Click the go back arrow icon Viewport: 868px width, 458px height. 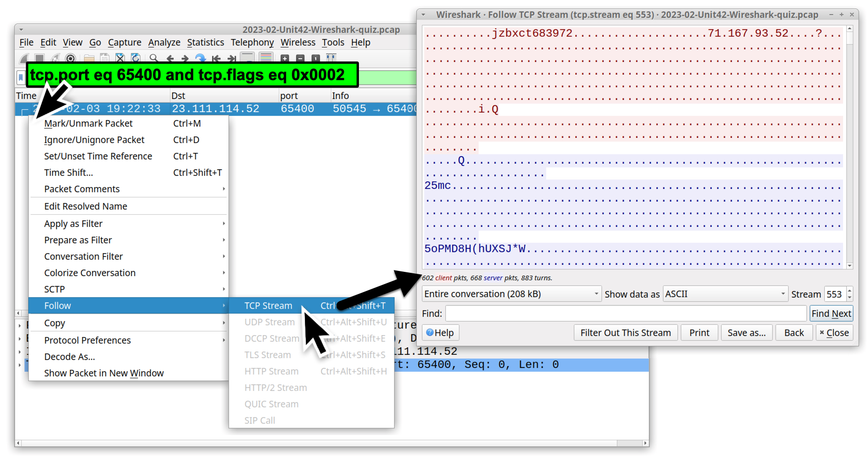point(170,58)
